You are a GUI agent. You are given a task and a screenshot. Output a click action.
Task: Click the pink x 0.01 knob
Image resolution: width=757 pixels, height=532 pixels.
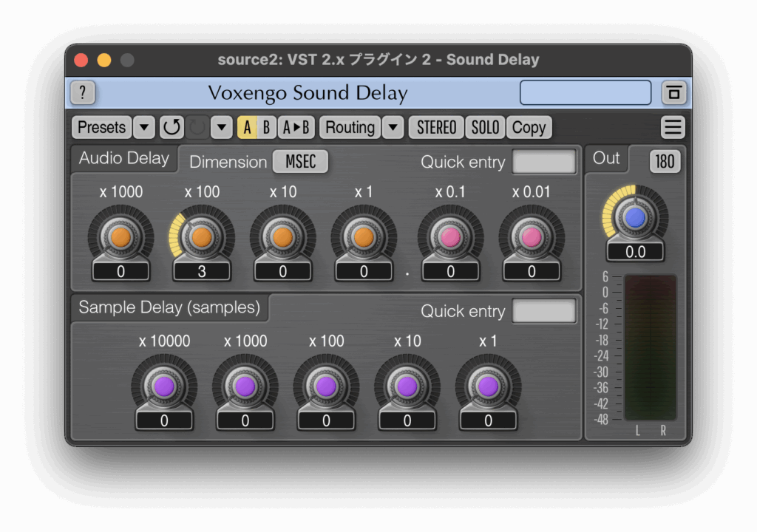tap(532, 237)
